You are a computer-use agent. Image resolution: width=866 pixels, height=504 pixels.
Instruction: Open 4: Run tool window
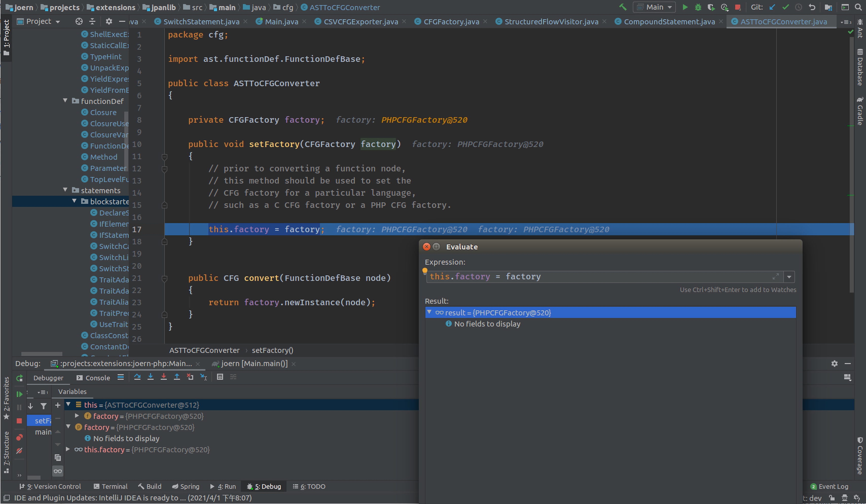[223, 487]
